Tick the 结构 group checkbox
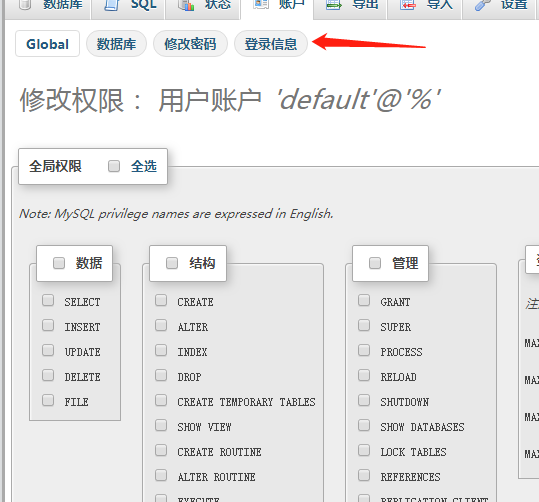 [x=172, y=263]
